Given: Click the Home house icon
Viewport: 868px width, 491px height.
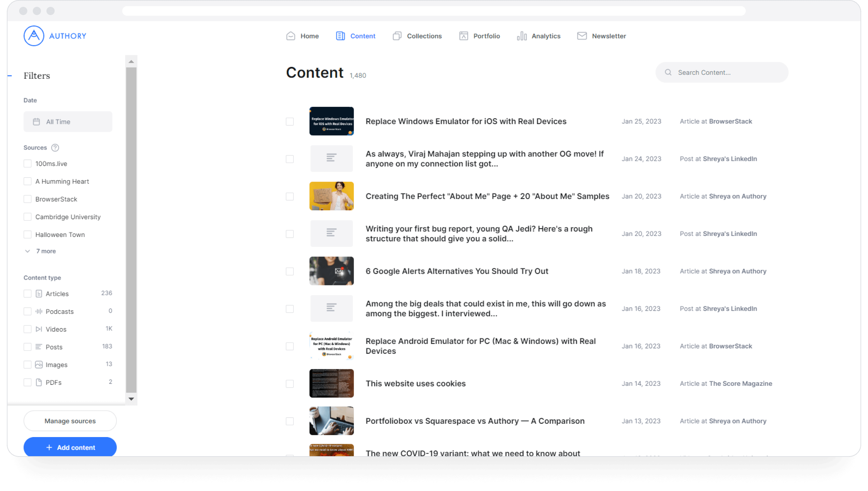Looking at the screenshot, I should pyautogui.click(x=291, y=36).
